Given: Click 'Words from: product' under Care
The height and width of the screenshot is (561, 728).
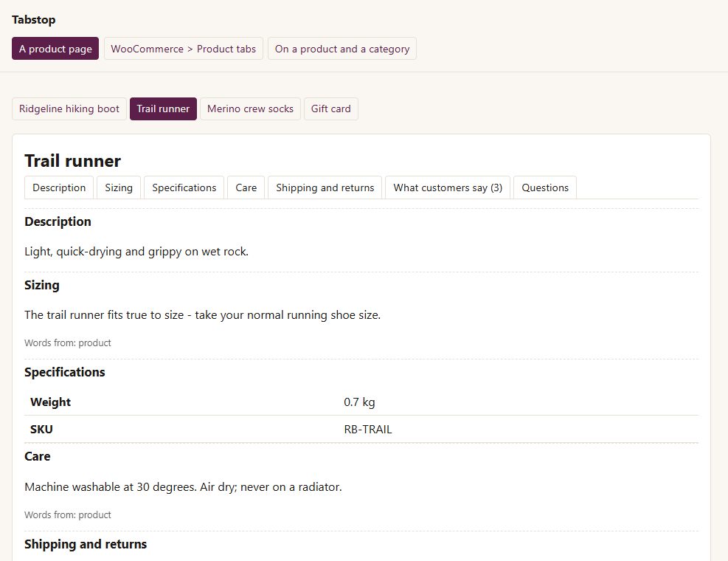Looking at the screenshot, I should pos(68,515).
